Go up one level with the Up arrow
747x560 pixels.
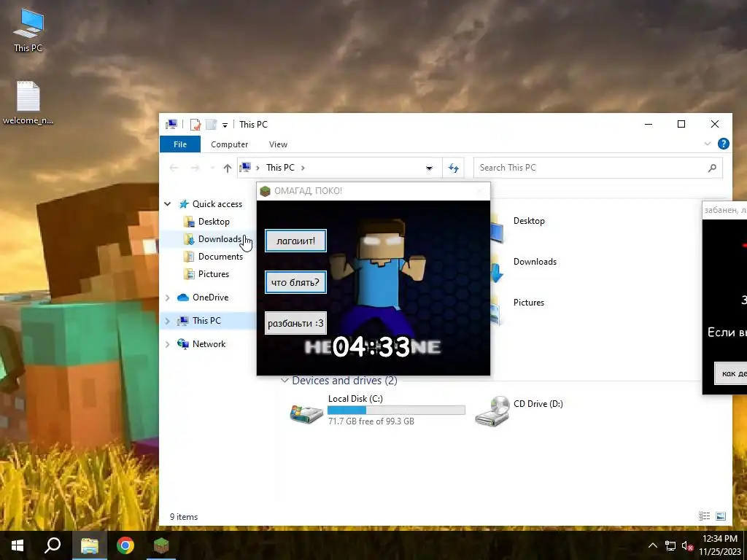pyautogui.click(x=228, y=168)
